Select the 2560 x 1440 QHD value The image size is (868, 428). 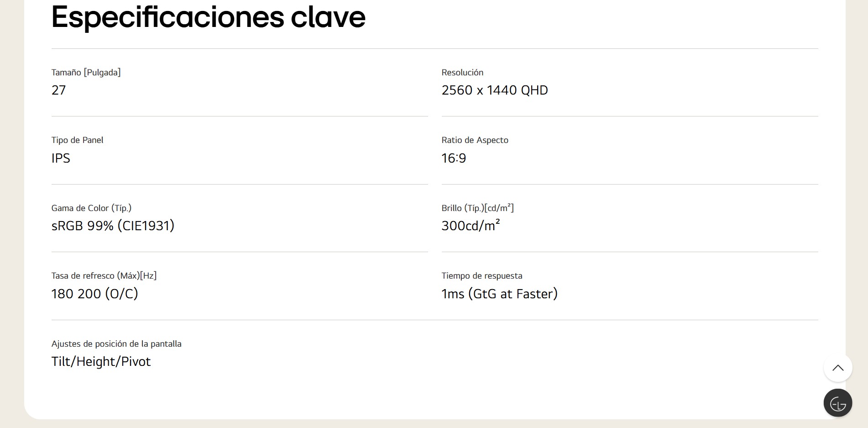494,90
